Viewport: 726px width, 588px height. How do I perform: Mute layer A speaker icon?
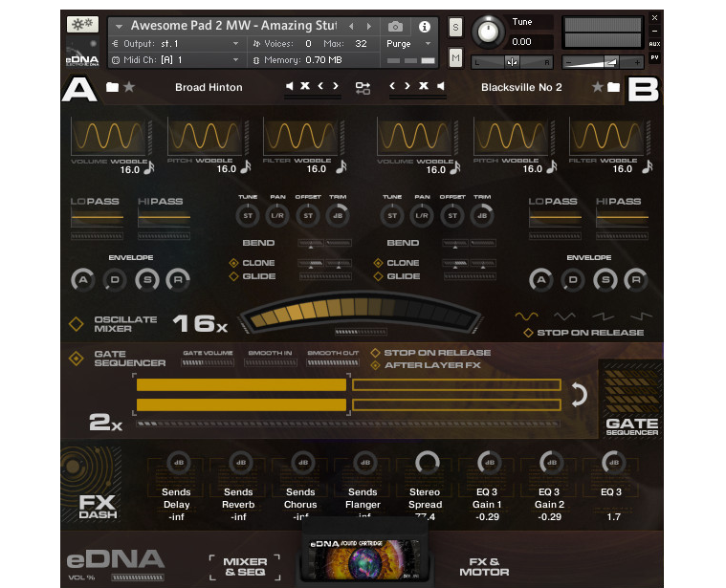pyautogui.click(x=290, y=86)
